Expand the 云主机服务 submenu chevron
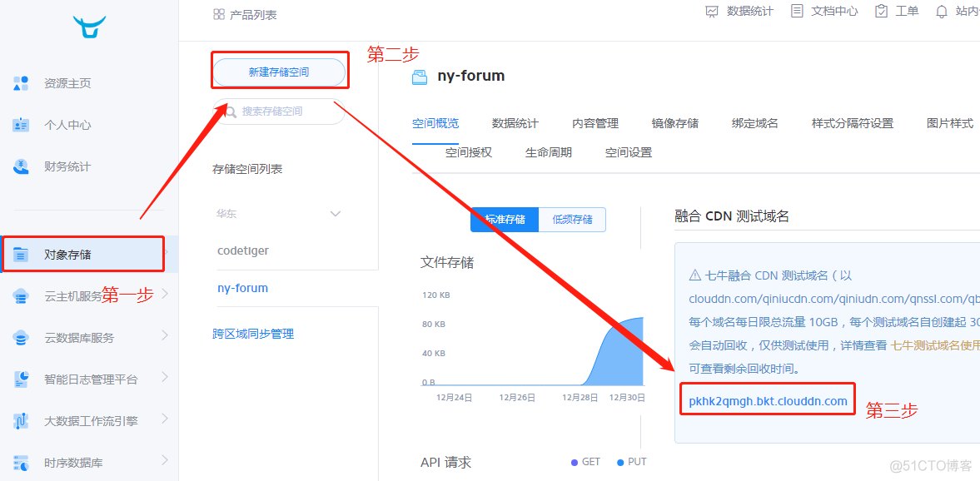This screenshot has height=481, width=980. (165, 294)
